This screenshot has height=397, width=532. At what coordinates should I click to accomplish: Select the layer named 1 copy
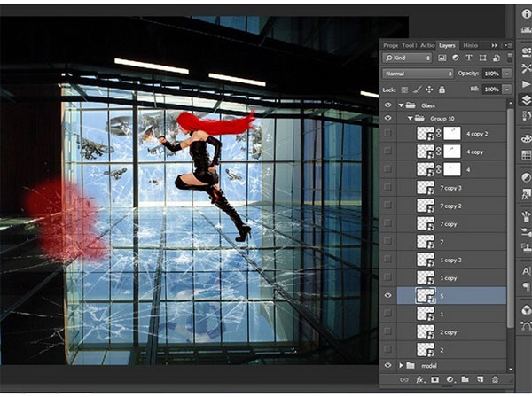[451, 277]
